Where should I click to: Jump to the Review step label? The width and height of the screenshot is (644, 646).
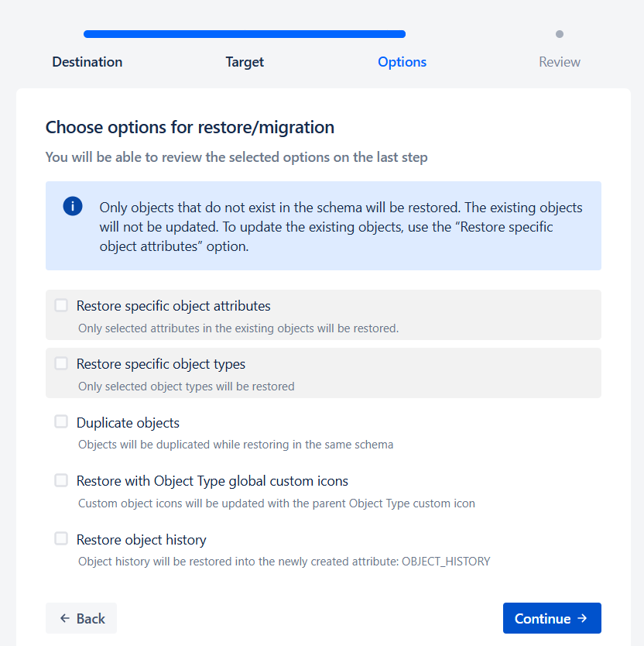[x=560, y=62]
